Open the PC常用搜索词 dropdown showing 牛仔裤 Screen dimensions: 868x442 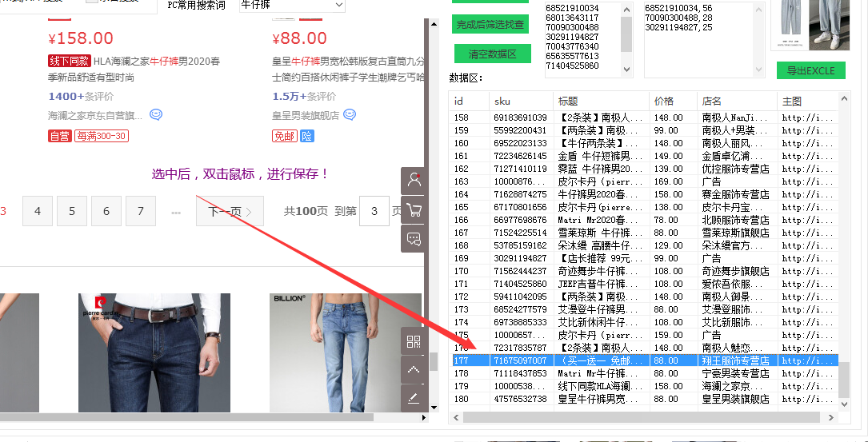292,5
